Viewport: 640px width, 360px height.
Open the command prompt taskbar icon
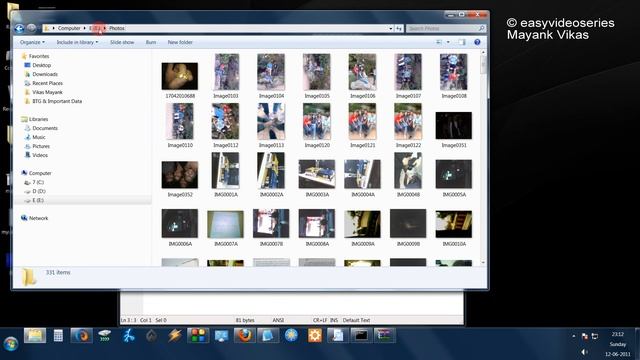(x=361, y=336)
